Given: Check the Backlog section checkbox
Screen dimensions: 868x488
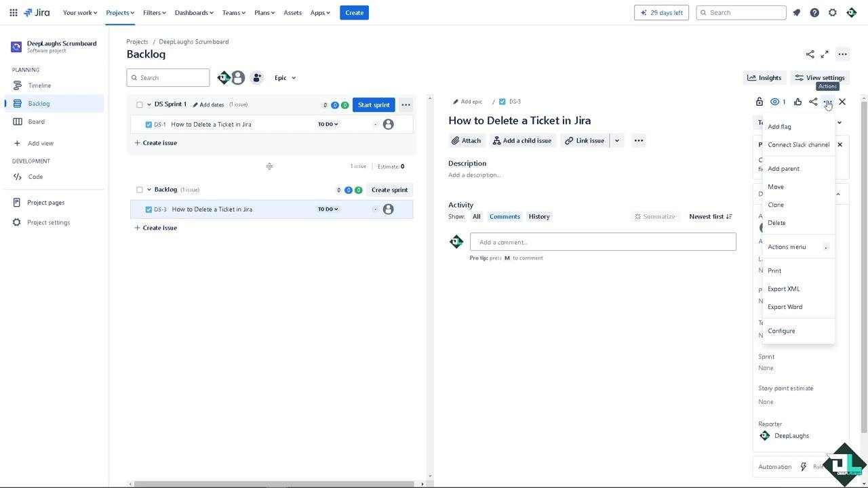Looking at the screenshot, I should (140, 190).
